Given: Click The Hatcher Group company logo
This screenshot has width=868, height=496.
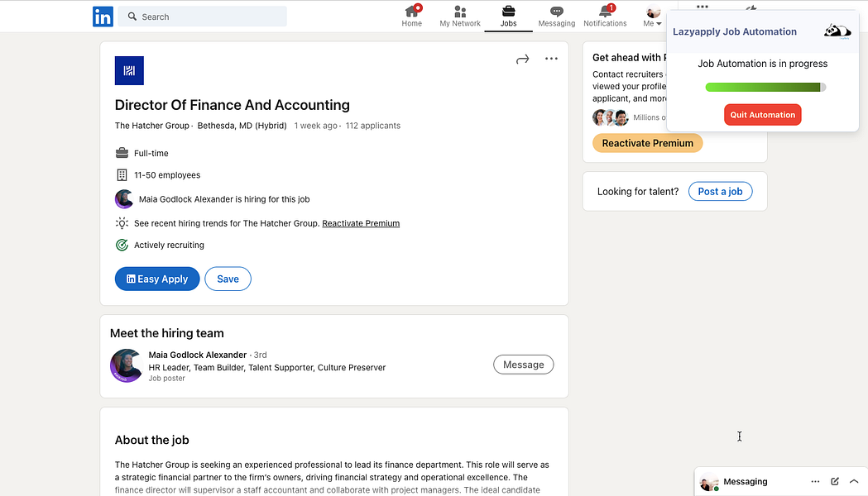Looking at the screenshot, I should tap(129, 71).
